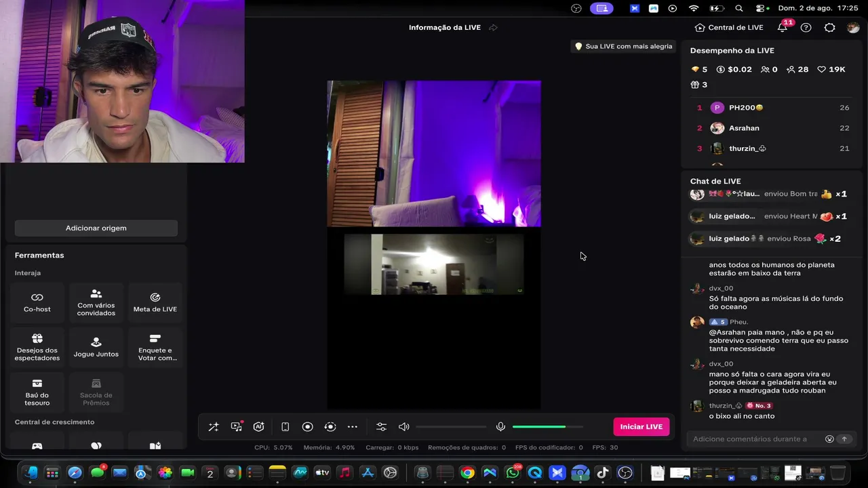Share the LIVE info via arrow icon

[493, 28]
